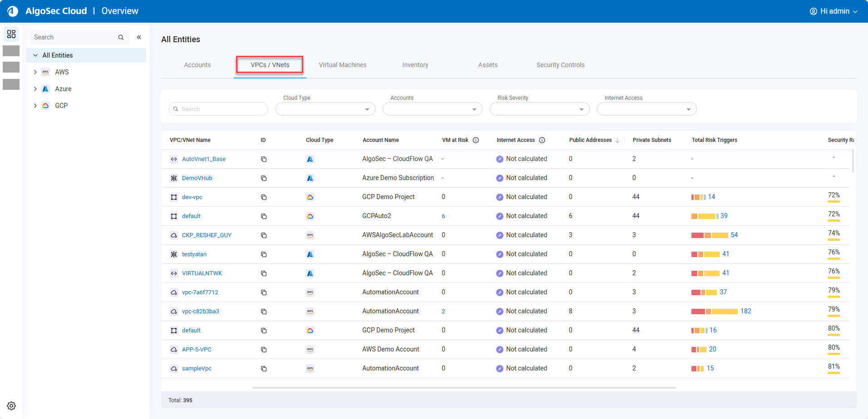Copy ID of CKP_RESHEF_GUY row

(x=264, y=235)
